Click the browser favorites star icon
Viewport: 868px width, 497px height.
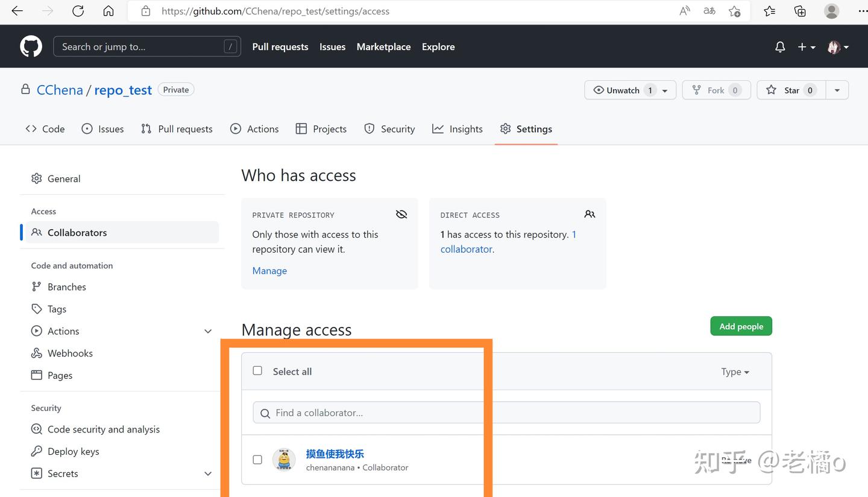click(770, 11)
